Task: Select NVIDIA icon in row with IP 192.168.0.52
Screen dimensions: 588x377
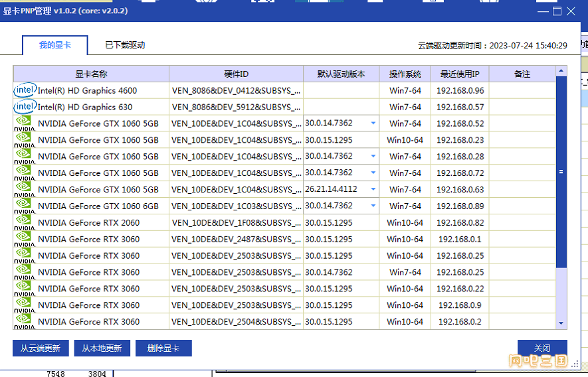Action: coord(25,123)
